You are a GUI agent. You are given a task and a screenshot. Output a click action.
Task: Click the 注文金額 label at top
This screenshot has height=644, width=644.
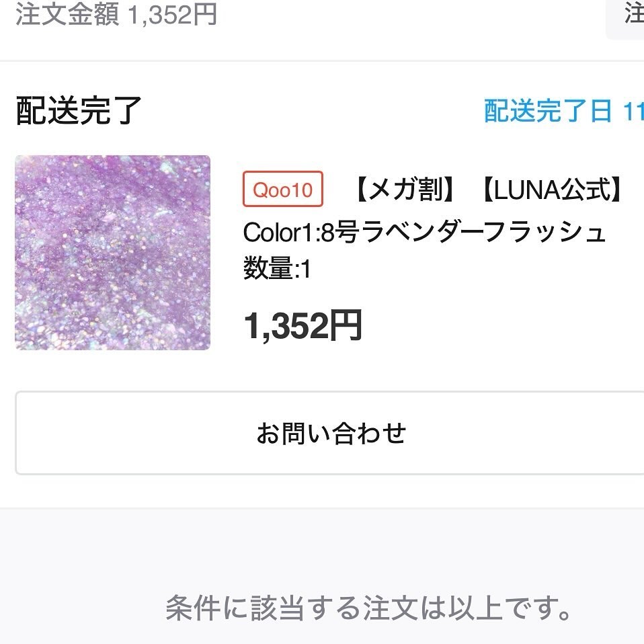click(67, 15)
